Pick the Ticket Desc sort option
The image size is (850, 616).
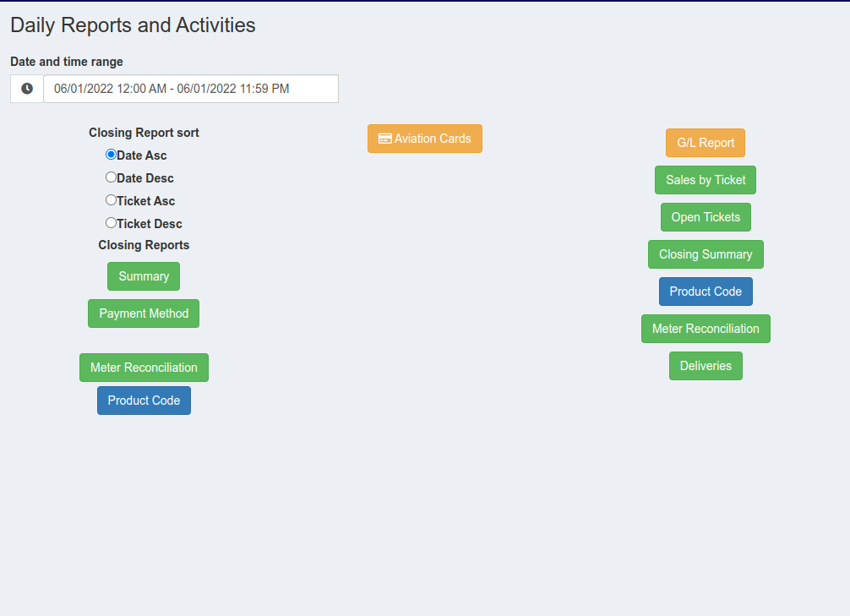click(x=111, y=223)
